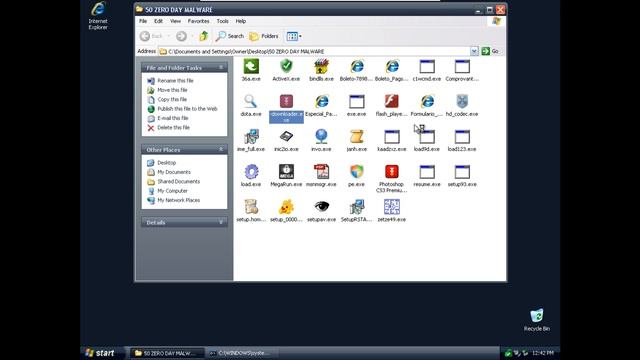Select the inic2io.exe file icon
Viewport: 640px width, 360px height.
click(286, 137)
